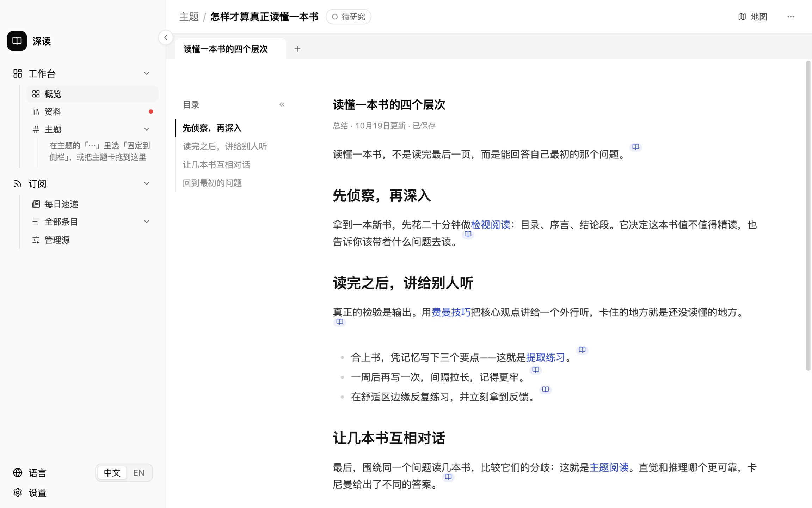812x508 pixels.
Task: Follow the 提取练习 link
Action: 545,357
